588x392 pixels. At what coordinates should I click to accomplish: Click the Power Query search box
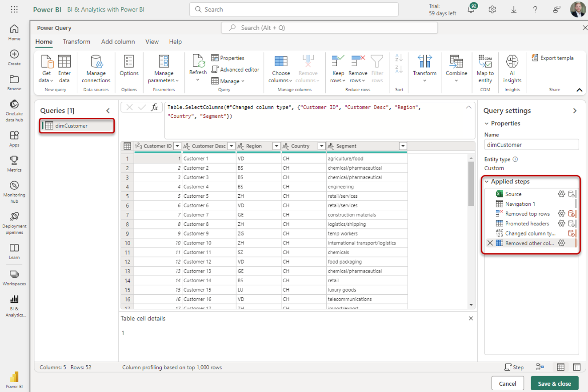coord(329,28)
